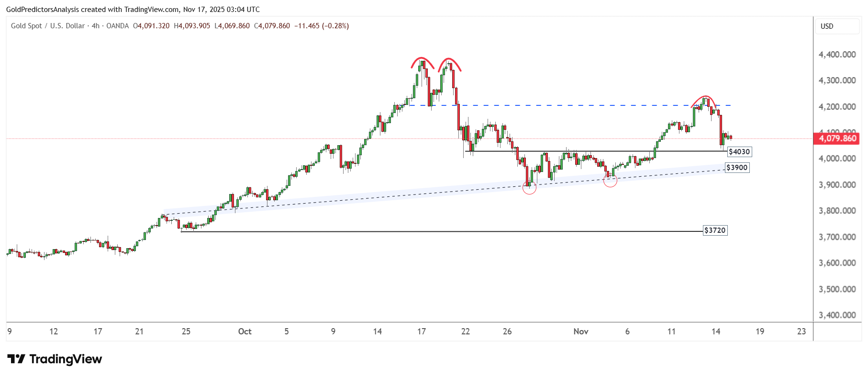868x377 pixels.
Task: Click the 3,400.000 price axis label
Action: tap(837, 315)
